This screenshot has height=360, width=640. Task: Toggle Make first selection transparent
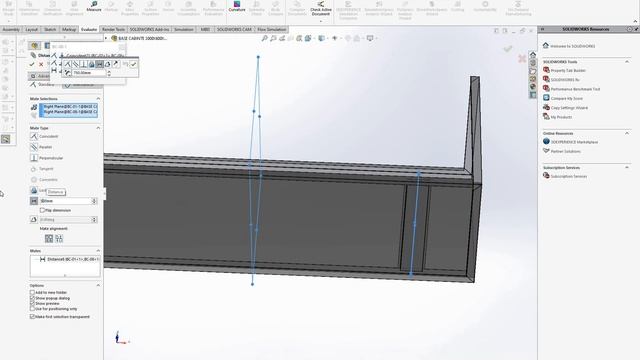coord(32,317)
